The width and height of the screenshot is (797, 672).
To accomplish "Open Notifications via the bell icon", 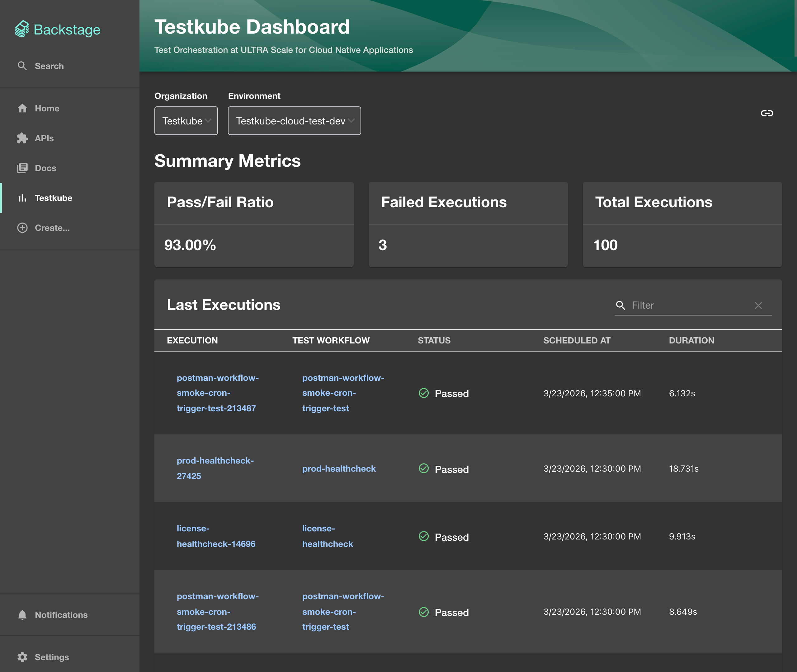I will point(22,614).
